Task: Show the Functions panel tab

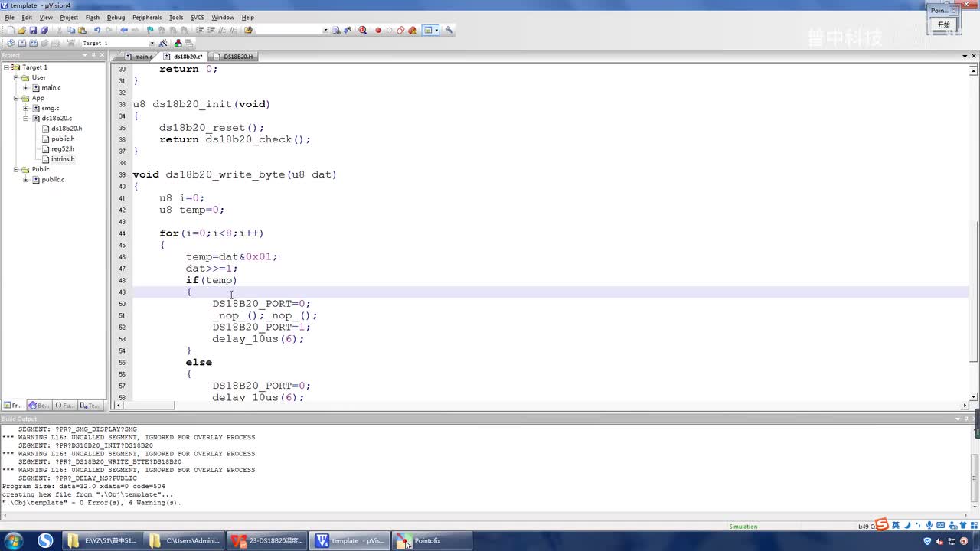Action: click(x=64, y=406)
